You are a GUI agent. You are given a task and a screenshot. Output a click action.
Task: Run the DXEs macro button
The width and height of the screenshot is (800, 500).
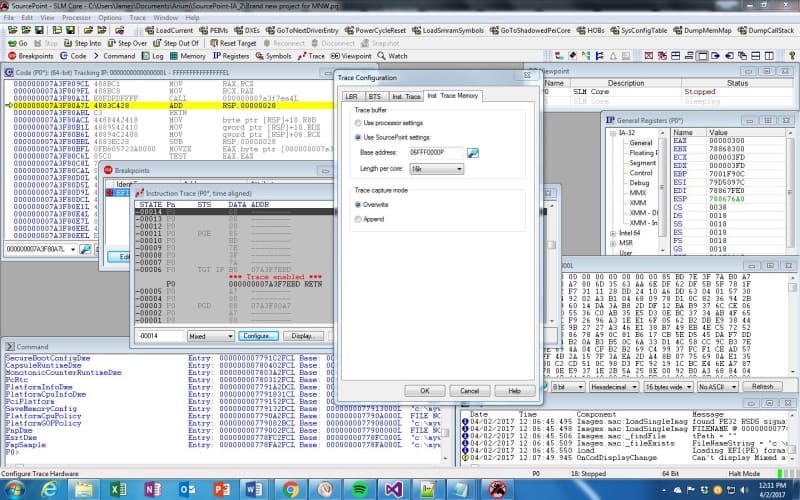[x=247, y=31]
